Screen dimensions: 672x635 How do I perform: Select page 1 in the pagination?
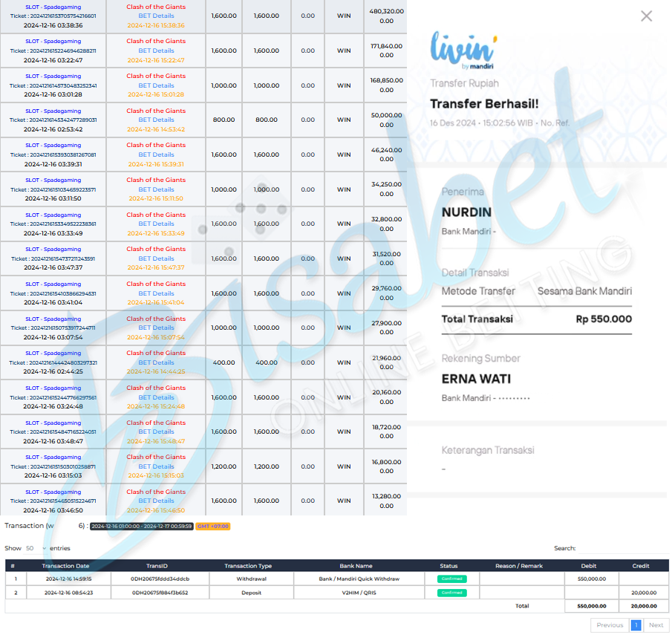click(x=636, y=625)
